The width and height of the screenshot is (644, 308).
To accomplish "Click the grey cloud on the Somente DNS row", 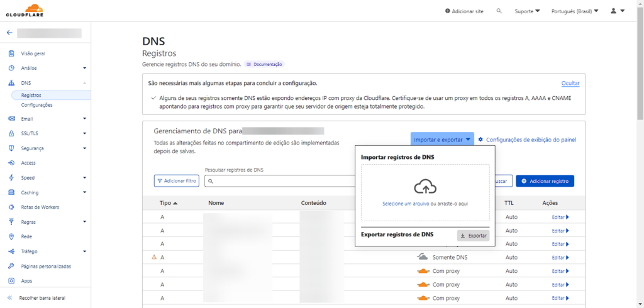I will click(423, 257).
